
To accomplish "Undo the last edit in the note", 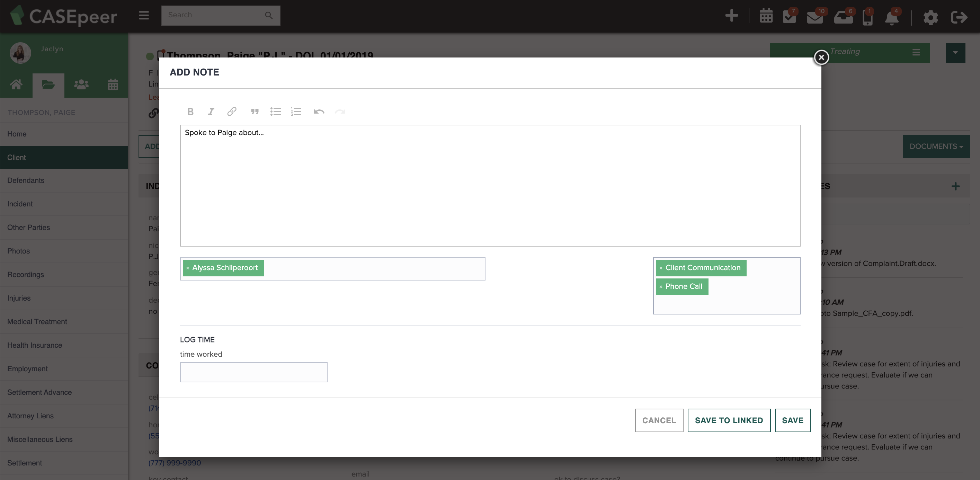I will coord(319,112).
